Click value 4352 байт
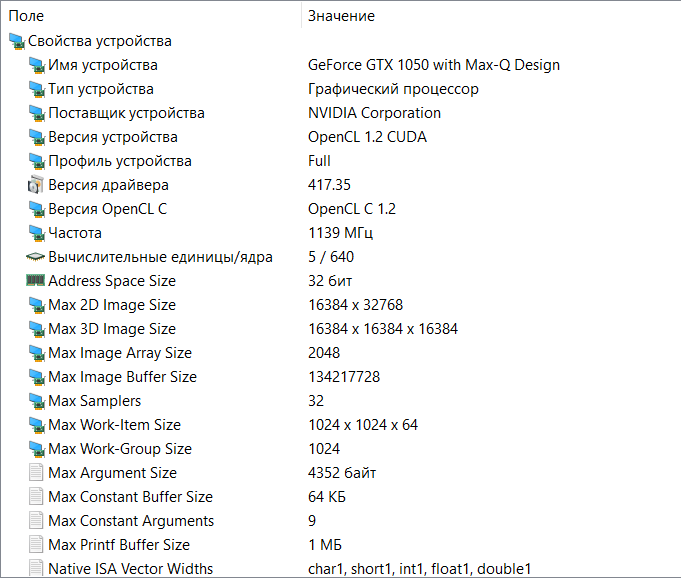681x578 pixels. (x=342, y=473)
